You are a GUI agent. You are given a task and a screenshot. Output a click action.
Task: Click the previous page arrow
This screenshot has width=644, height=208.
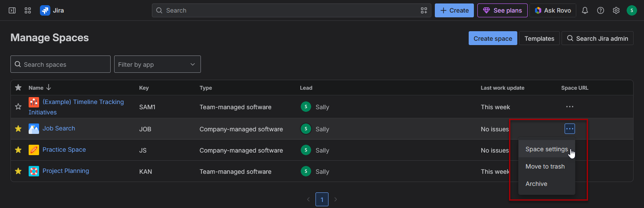pyautogui.click(x=309, y=199)
